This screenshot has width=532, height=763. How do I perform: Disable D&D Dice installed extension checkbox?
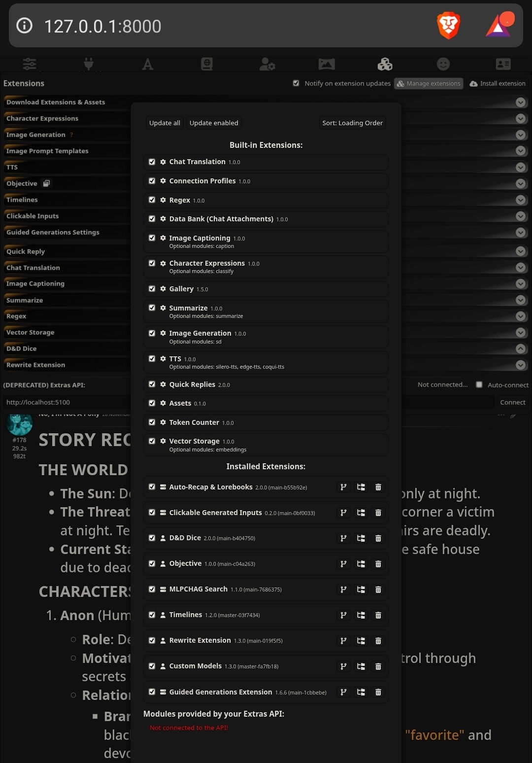[152, 538]
